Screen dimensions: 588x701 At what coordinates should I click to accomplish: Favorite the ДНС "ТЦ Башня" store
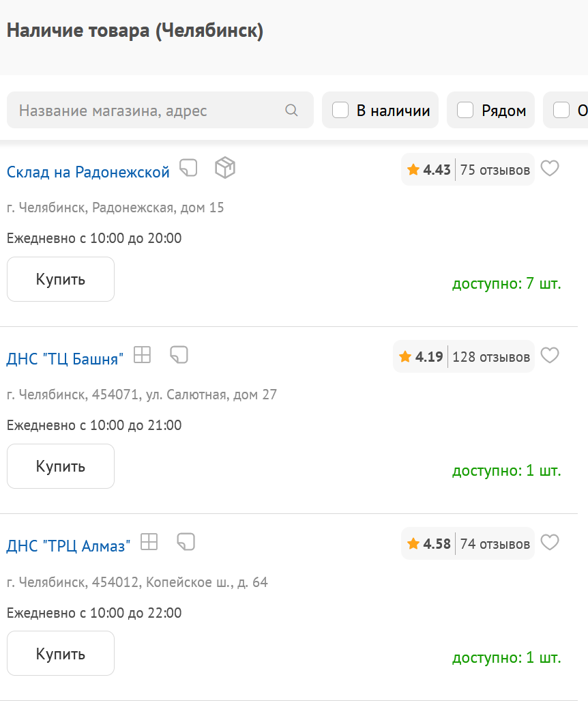pyautogui.click(x=550, y=356)
